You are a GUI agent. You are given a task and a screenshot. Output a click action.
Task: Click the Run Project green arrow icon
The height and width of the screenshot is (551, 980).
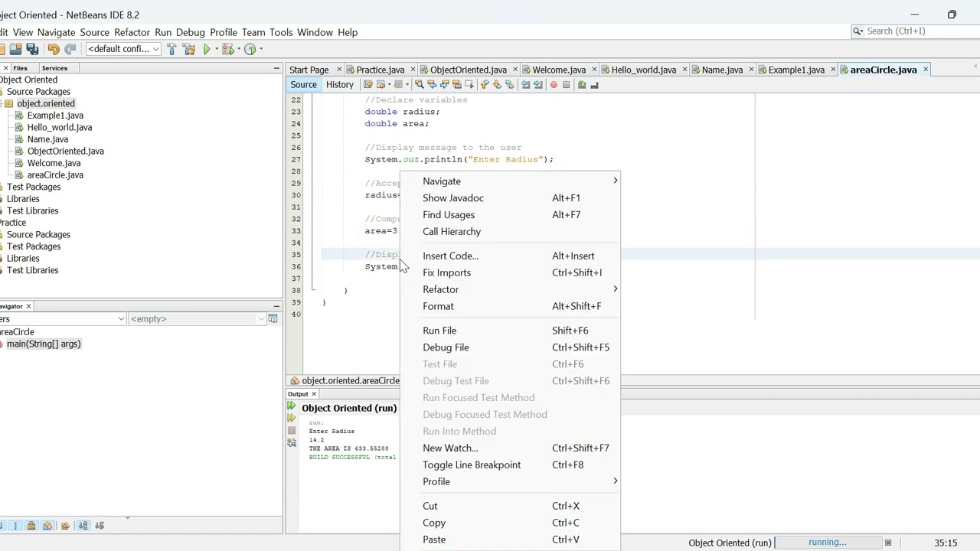[x=207, y=49]
